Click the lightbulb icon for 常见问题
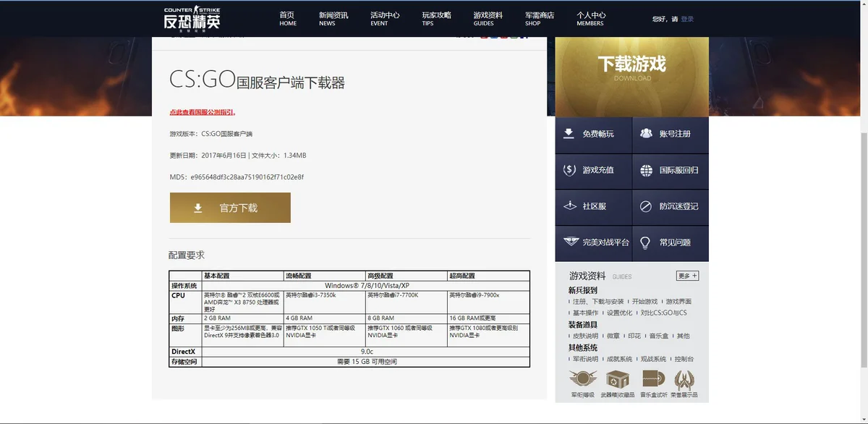This screenshot has height=424, width=868. coord(645,243)
